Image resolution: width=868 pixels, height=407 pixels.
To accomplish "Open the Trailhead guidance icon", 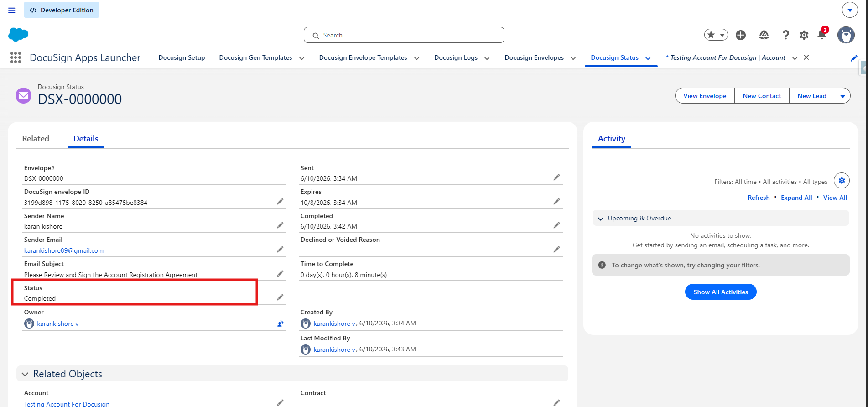I will [764, 35].
